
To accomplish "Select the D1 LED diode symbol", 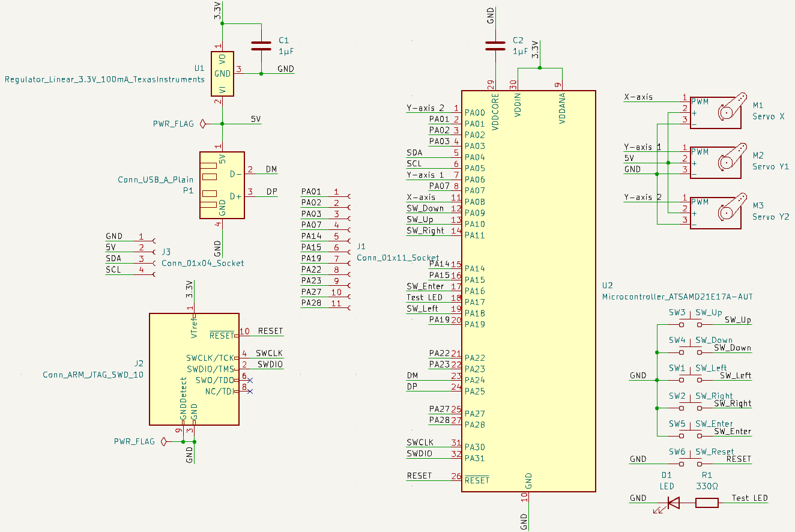I will [x=668, y=504].
